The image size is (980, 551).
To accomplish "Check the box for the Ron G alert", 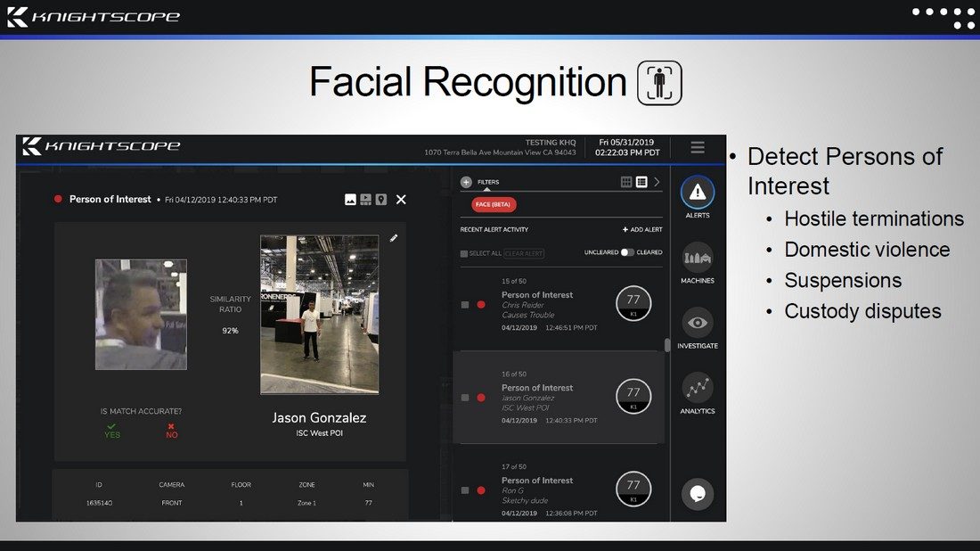I will pyautogui.click(x=465, y=490).
